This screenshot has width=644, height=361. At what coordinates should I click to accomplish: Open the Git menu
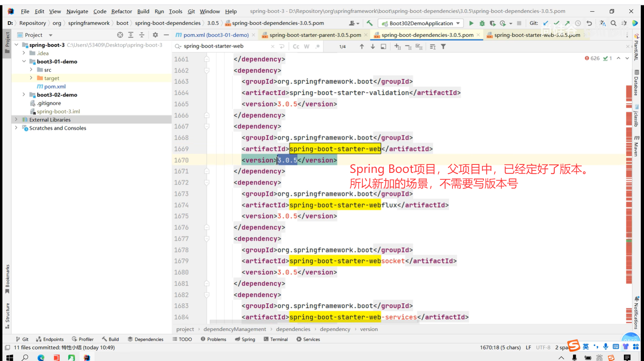click(191, 11)
